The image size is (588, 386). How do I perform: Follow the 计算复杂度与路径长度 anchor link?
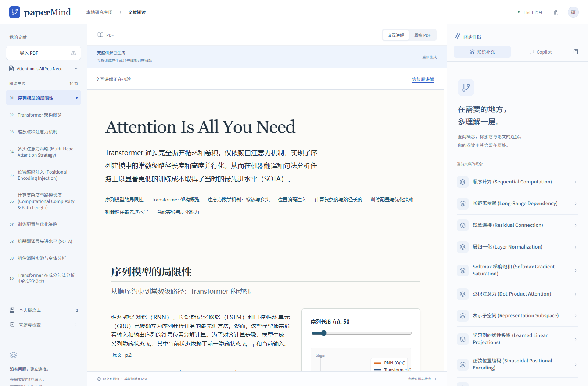tap(338, 200)
